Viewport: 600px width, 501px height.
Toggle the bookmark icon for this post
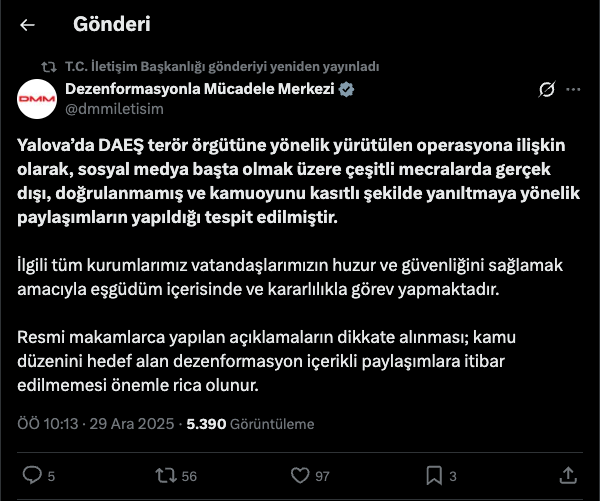(x=434, y=474)
